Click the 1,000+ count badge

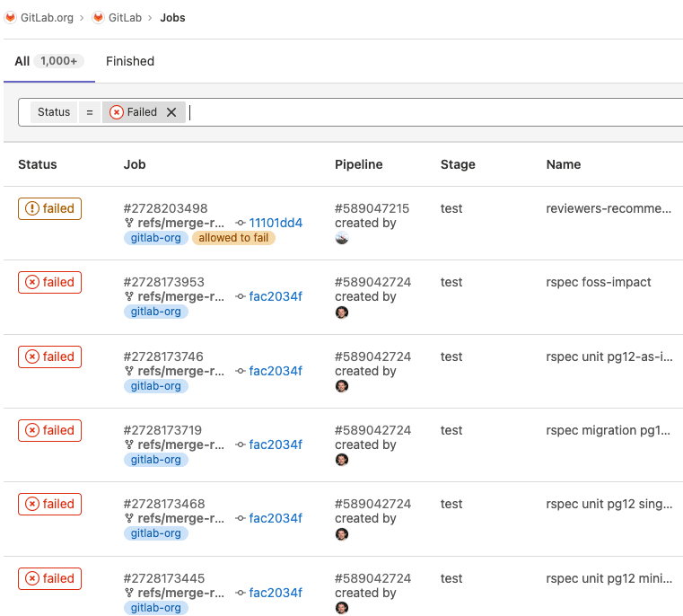(x=59, y=61)
